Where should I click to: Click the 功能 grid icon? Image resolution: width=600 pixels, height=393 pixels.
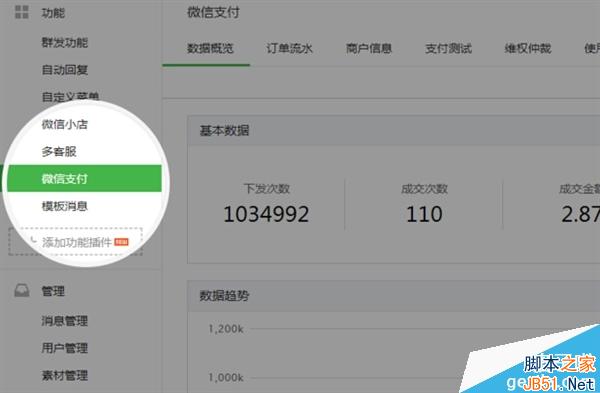tap(22, 12)
